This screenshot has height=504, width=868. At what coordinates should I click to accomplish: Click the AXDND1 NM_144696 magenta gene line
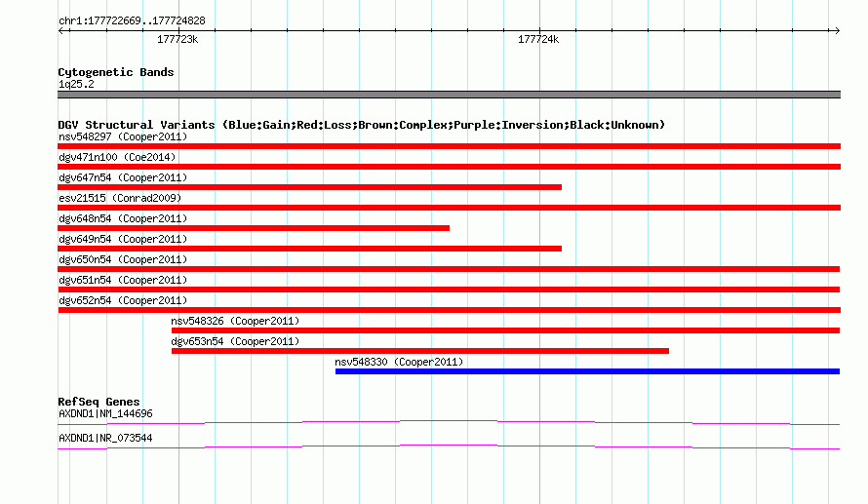coord(449,423)
